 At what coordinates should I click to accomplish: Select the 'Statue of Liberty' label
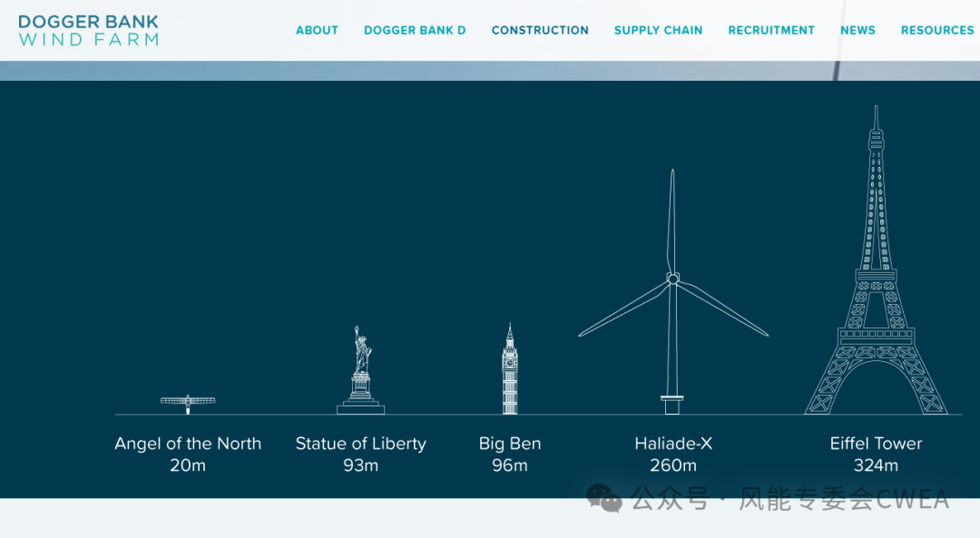(x=360, y=444)
